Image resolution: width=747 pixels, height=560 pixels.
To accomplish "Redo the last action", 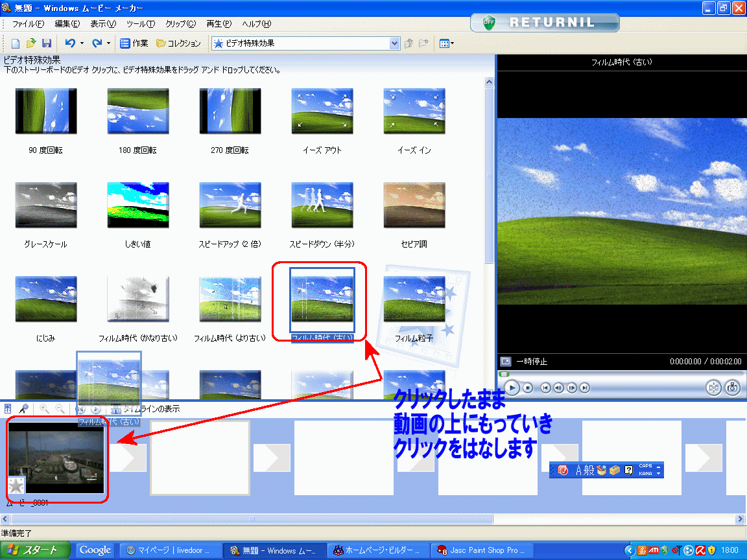I will coord(97,43).
